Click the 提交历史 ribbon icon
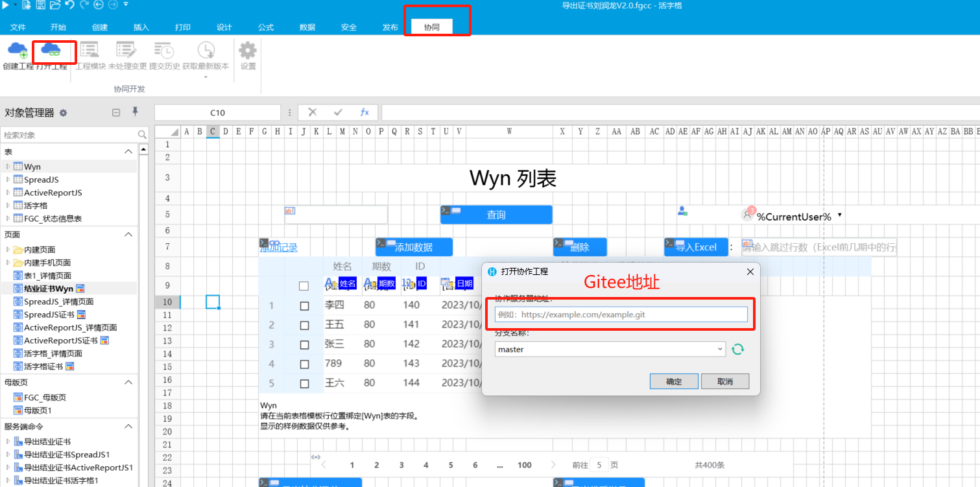980x487 pixels. tap(163, 50)
